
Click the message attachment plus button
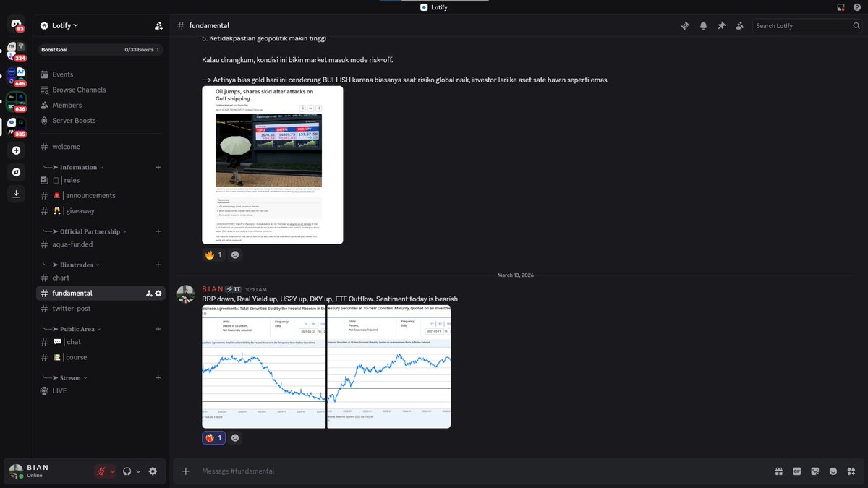[186, 471]
